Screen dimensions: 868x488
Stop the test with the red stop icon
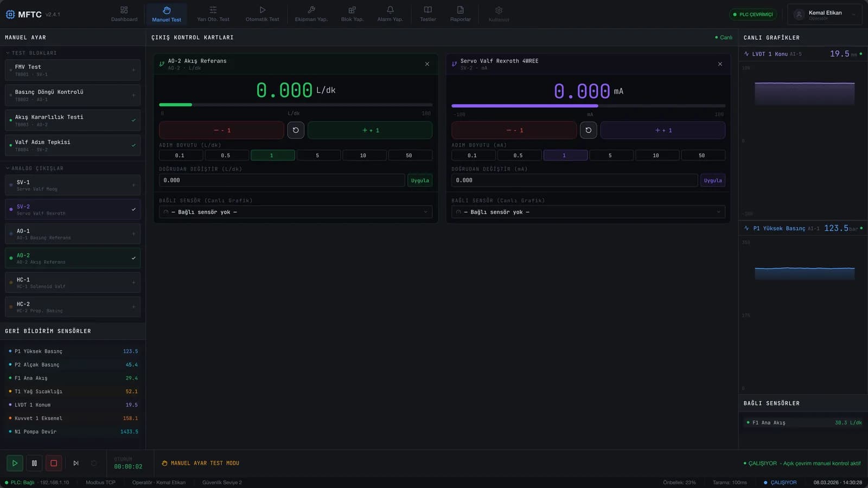tap(54, 463)
